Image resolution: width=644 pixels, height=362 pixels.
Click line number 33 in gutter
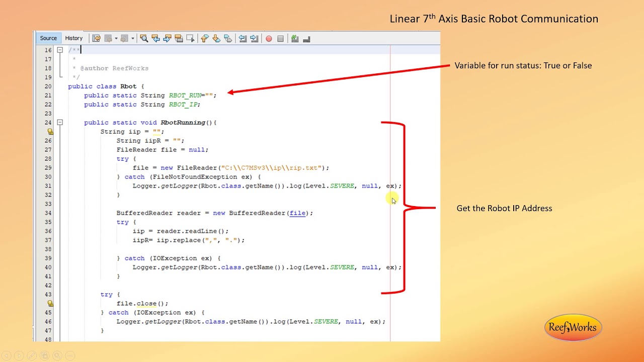pyautogui.click(x=48, y=204)
